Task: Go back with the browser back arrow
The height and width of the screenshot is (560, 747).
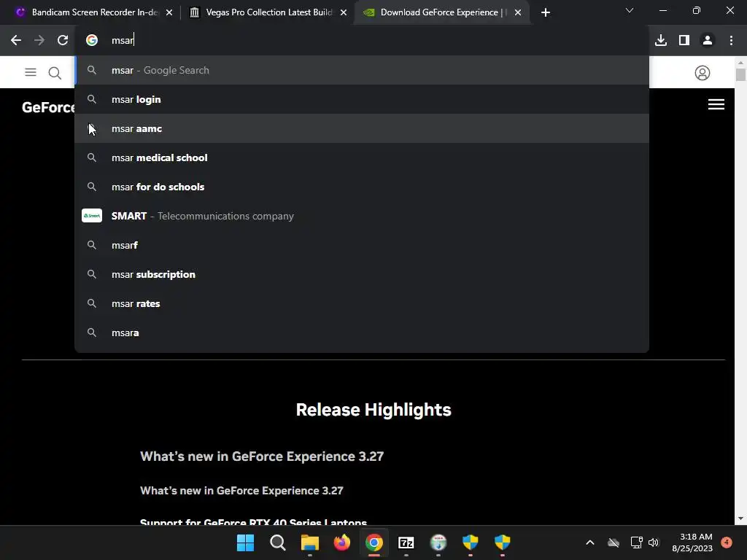Action: click(16, 41)
